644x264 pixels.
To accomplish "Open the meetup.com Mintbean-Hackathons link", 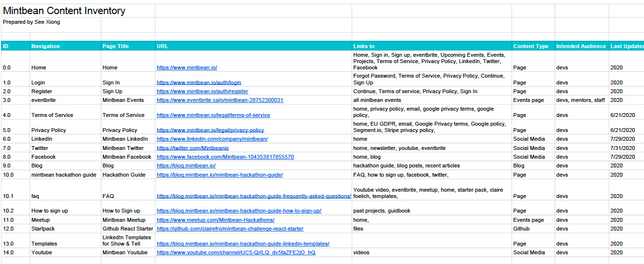I will pos(215,220).
